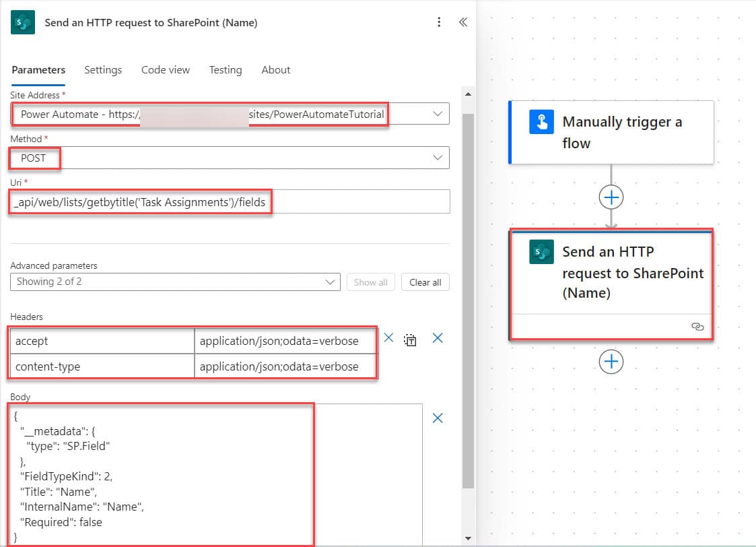The image size is (756, 547).
Task: Click the SharePoint icon in panel header
Action: click(23, 22)
